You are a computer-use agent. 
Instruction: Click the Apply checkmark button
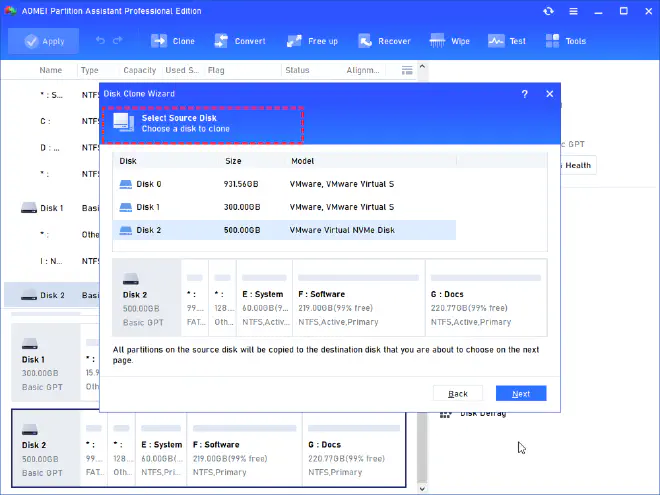[x=44, y=41]
